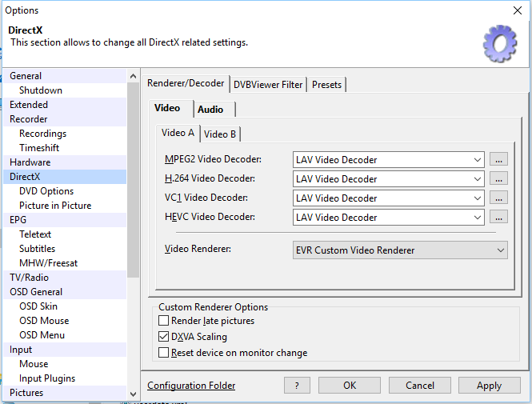The image size is (532, 404).
Task: Open the OSD Skin settings page
Action: point(38,306)
